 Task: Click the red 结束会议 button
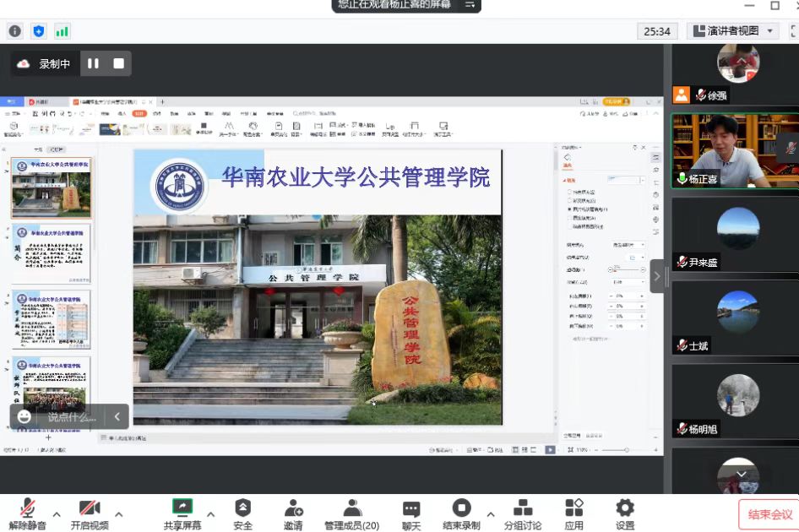pyautogui.click(x=769, y=514)
